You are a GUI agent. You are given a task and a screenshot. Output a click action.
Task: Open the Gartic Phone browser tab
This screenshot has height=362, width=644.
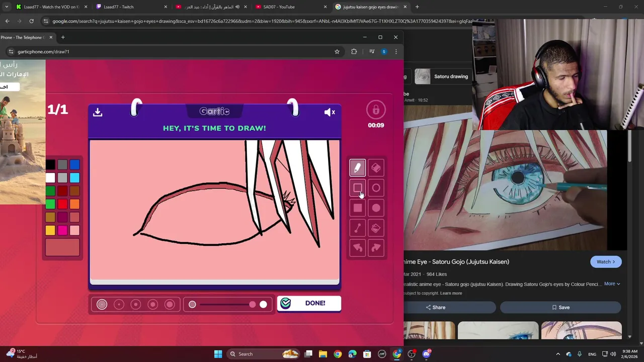[x=27, y=37]
